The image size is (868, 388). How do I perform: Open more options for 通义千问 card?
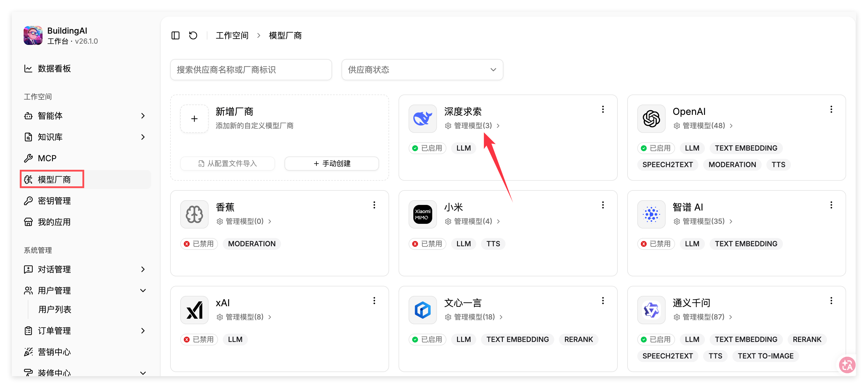tap(831, 301)
